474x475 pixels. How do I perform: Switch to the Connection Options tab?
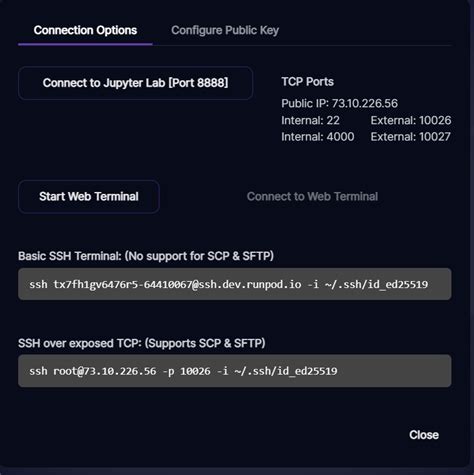pyautogui.click(x=85, y=30)
